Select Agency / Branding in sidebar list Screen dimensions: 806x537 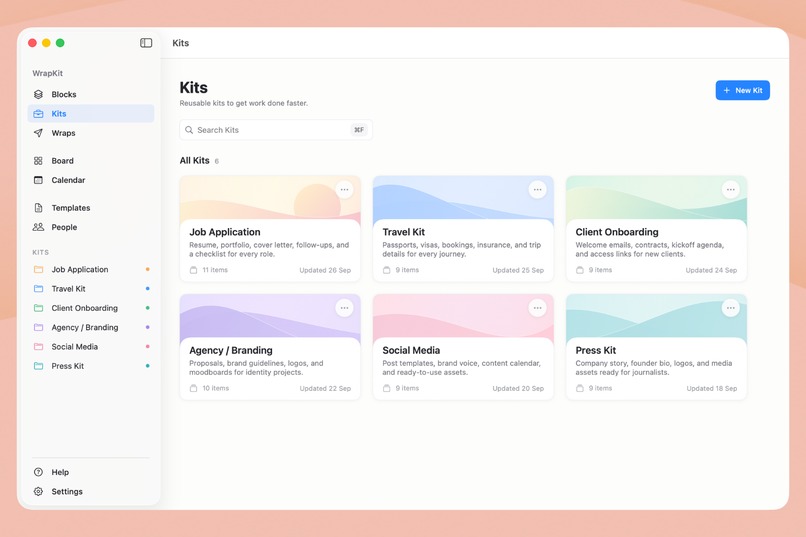click(90, 327)
